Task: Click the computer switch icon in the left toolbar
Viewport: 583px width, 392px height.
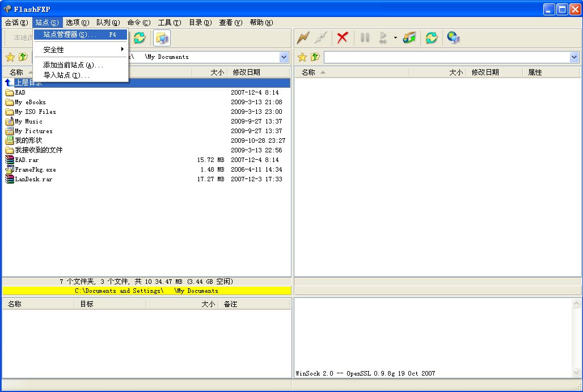Action: [162, 38]
